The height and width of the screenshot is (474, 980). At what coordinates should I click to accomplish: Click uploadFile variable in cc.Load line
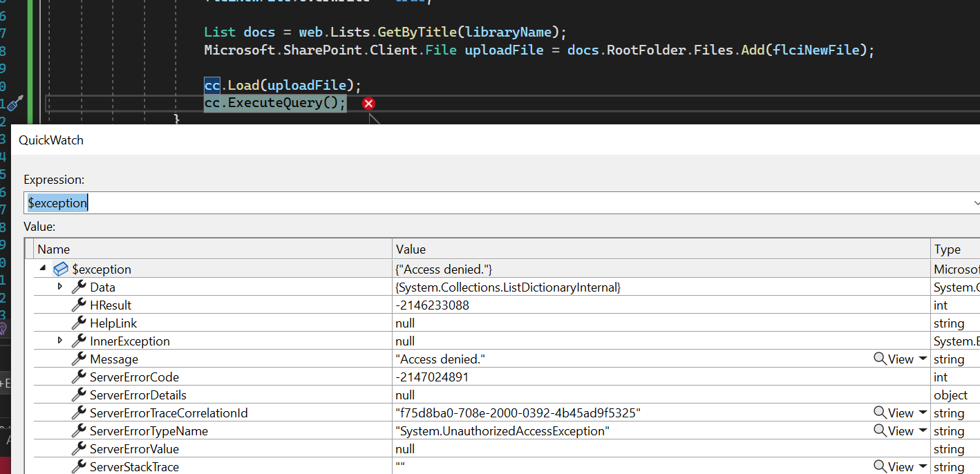[x=307, y=85]
